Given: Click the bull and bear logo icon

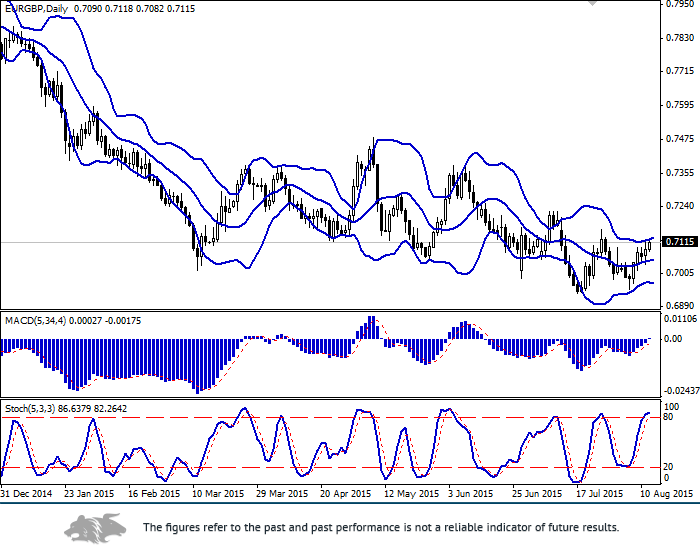Looking at the screenshot, I should (96, 528).
